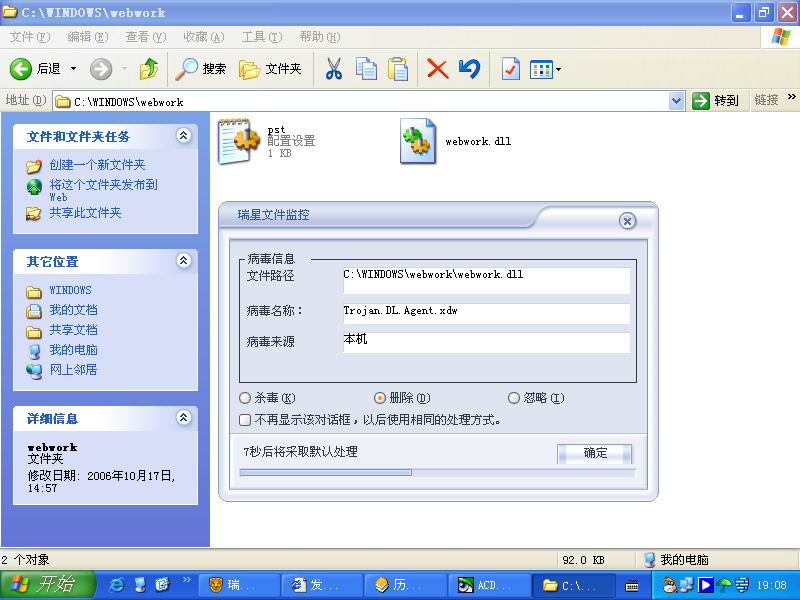Click the Copy icon in toolbar
This screenshot has width=800, height=600.
coord(366,69)
